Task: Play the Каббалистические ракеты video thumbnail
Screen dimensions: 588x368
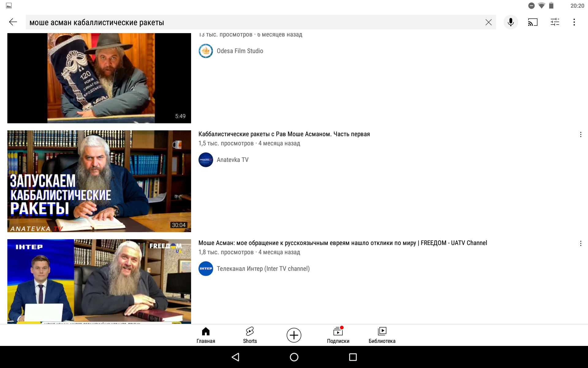Action: click(99, 181)
